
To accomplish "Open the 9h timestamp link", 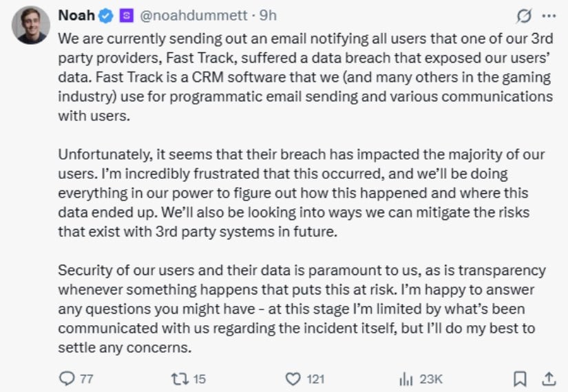I will click(268, 15).
